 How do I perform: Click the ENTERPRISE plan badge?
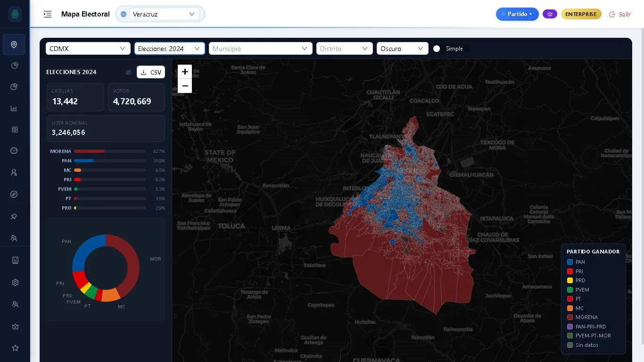581,14
